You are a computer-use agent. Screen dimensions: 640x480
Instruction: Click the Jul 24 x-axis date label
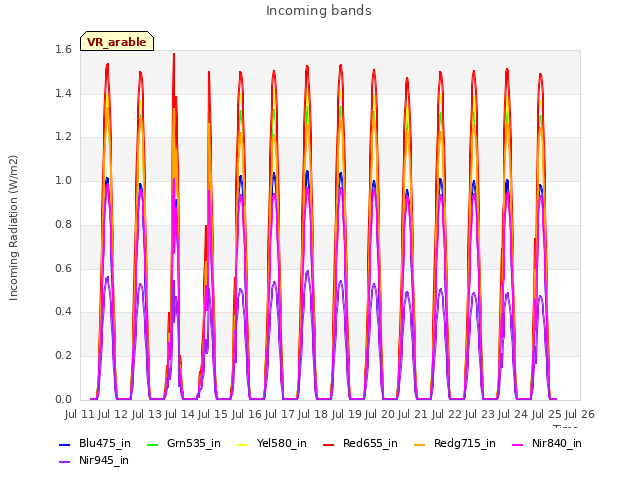click(513, 414)
